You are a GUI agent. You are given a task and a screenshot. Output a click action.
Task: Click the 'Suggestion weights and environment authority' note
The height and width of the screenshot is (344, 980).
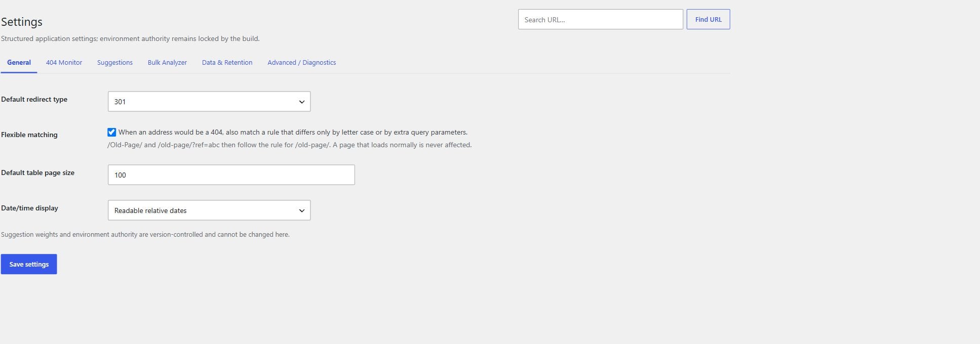145,234
